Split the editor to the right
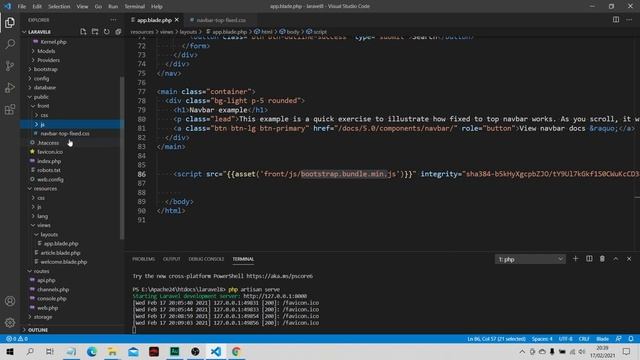Screen dimensions: 640x360 616,20
